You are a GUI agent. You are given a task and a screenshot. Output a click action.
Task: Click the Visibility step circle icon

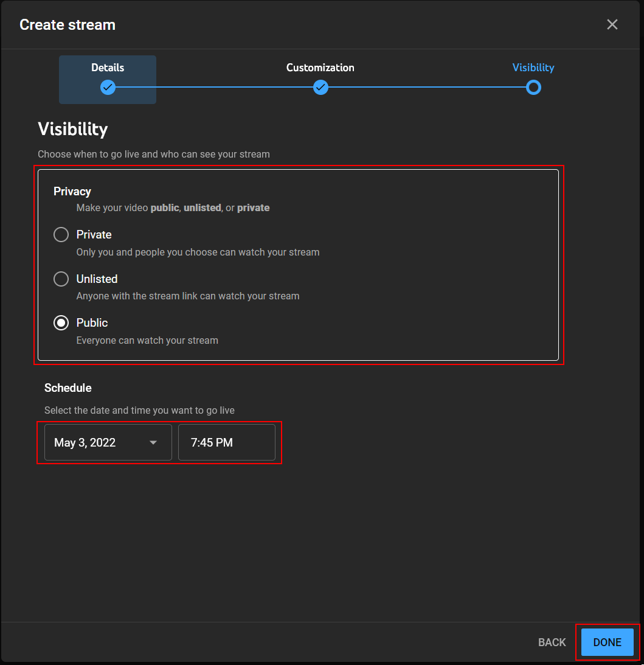point(533,88)
